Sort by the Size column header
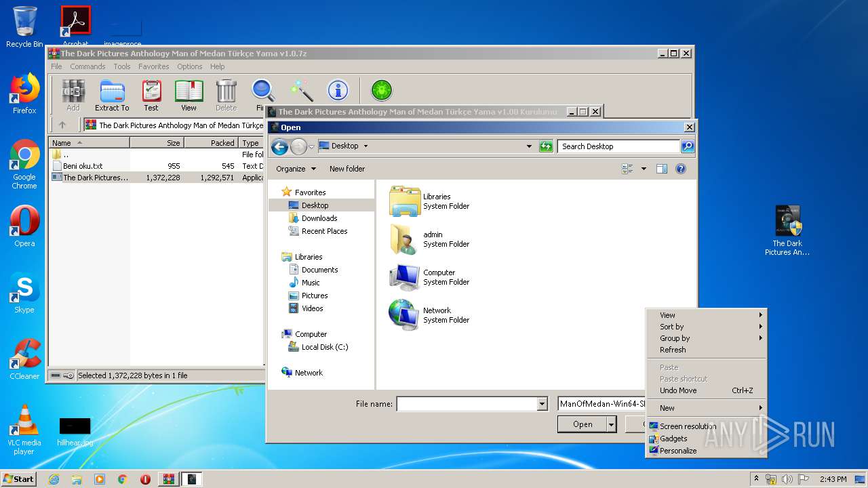This screenshot has height=488, width=868. point(157,143)
